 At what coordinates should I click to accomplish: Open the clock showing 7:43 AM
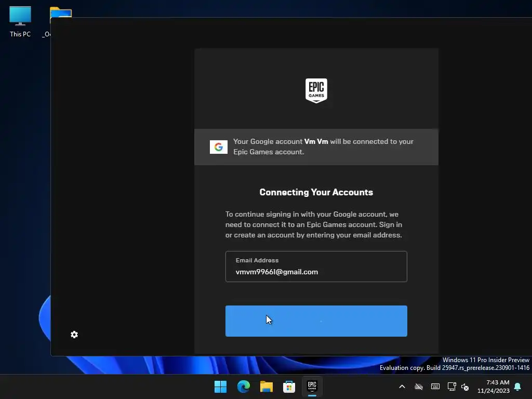(494, 387)
